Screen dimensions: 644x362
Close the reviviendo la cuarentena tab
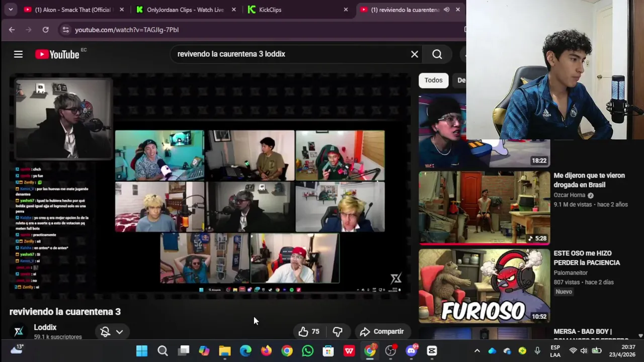coord(457,10)
